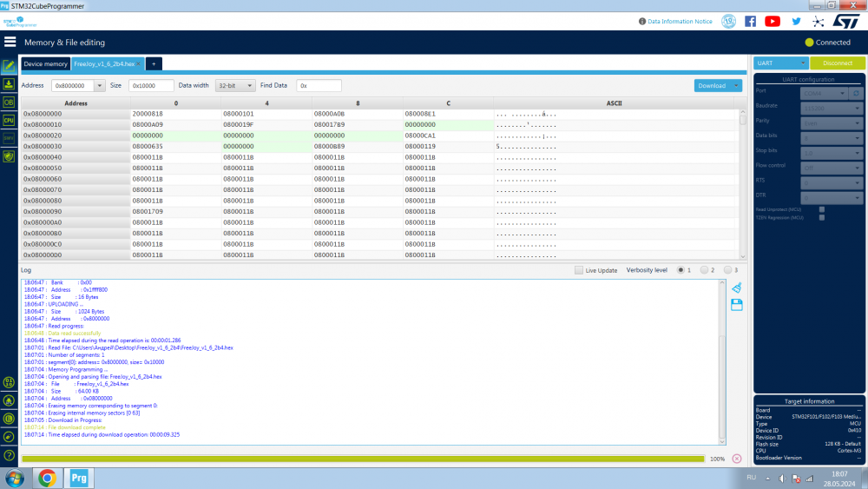Close the FreeJoy_v1_6_2b4.hex tab
Screen dimensions: 868x489
[x=138, y=64]
